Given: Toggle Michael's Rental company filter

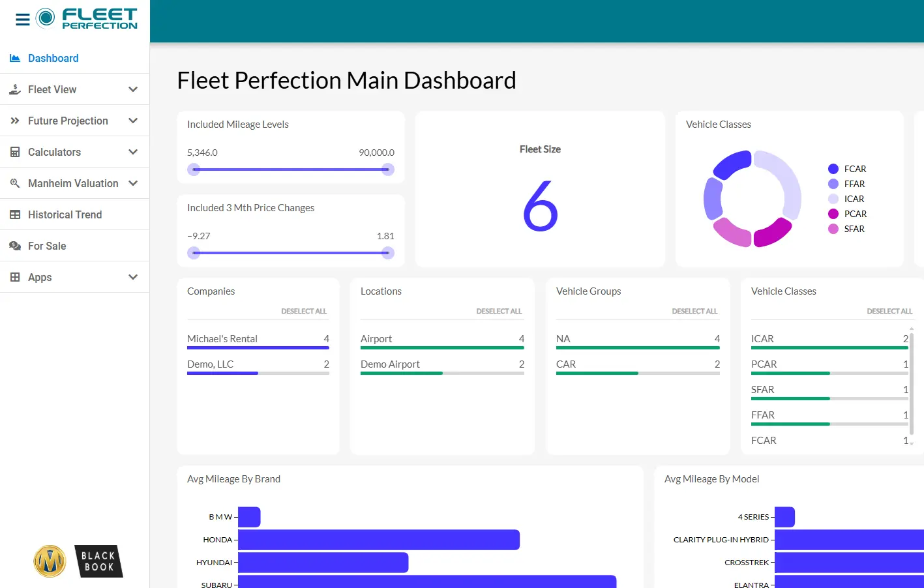Looking at the screenshot, I should [258, 340].
